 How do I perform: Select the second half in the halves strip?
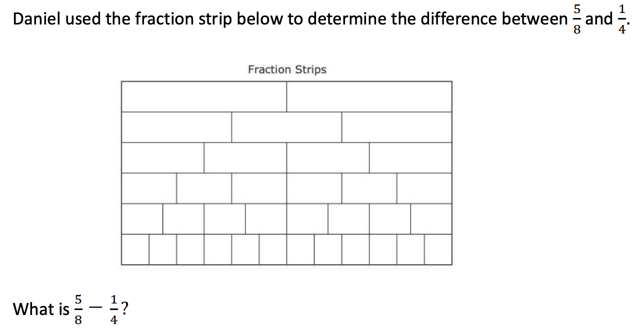[x=369, y=96]
